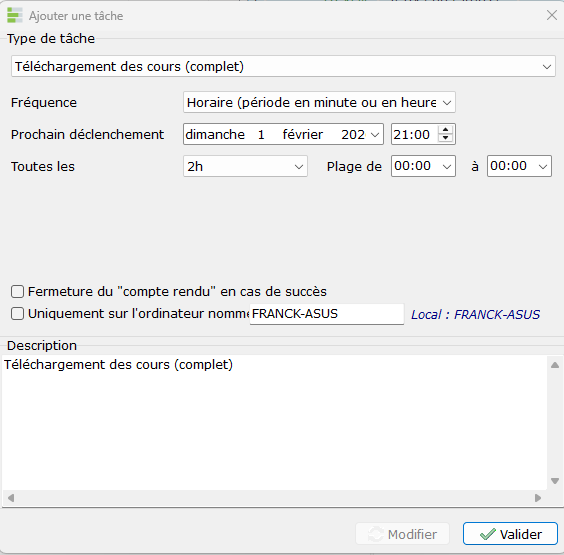This screenshot has width=564, height=555.
Task: Click the Valider button
Action: 510,534
